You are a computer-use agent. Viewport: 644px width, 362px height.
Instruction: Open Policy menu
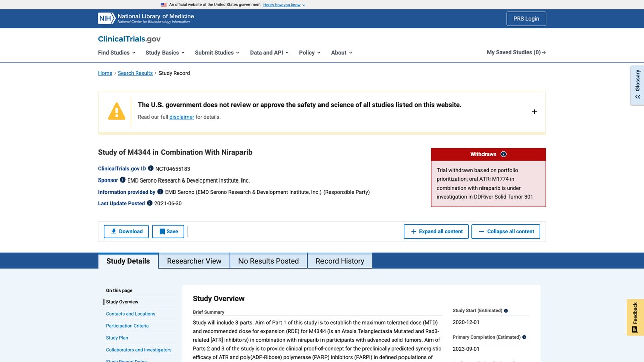[x=309, y=53]
